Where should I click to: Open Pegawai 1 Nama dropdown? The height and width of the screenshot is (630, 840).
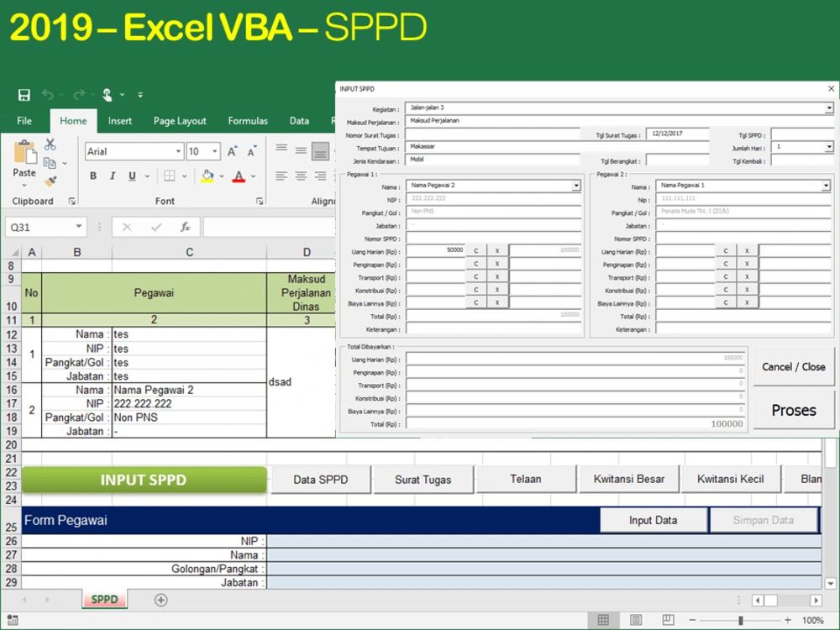click(x=576, y=186)
